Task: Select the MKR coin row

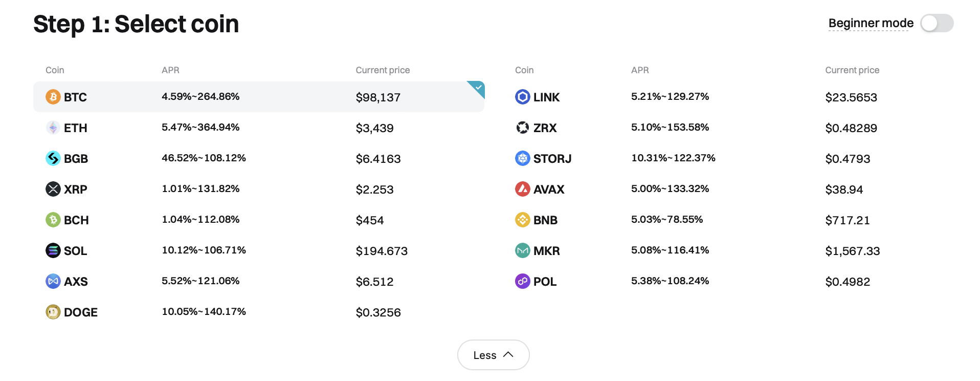Action: pyautogui.click(x=728, y=250)
